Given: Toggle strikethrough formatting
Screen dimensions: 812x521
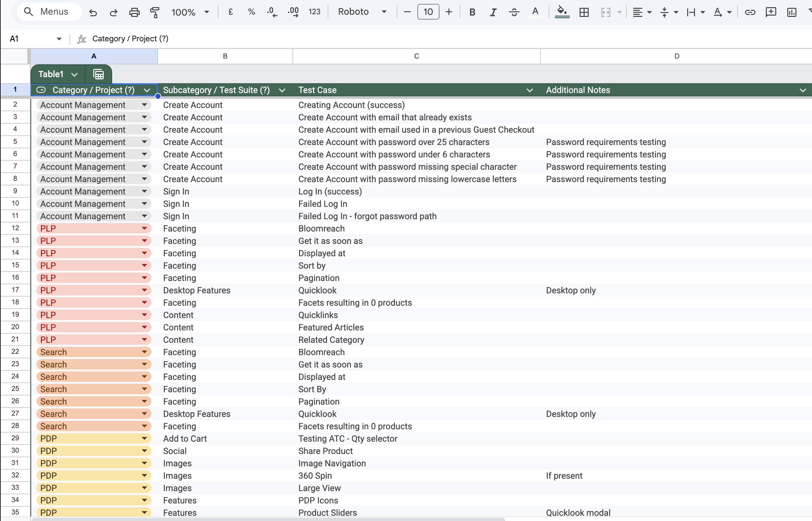Looking at the screenshot, I should coord(514,12).
